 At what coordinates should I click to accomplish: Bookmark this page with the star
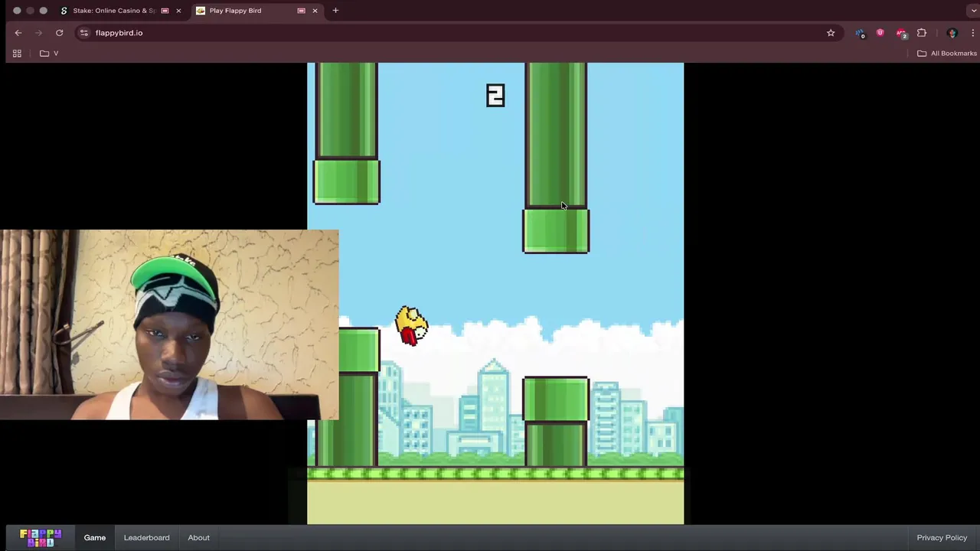(x=831, y=33)
